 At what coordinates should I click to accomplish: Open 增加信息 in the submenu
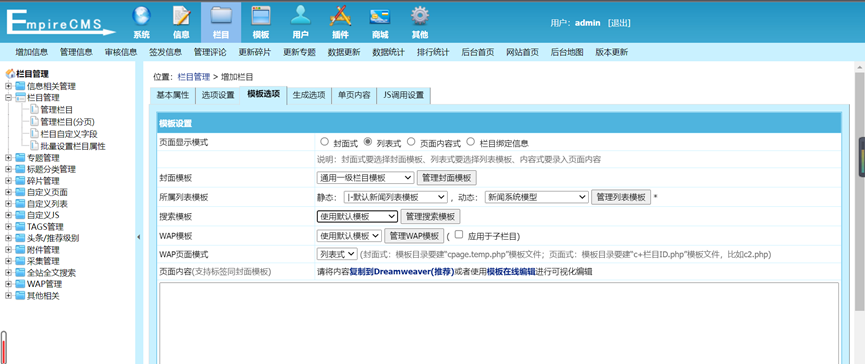click(x=31, y=52)
